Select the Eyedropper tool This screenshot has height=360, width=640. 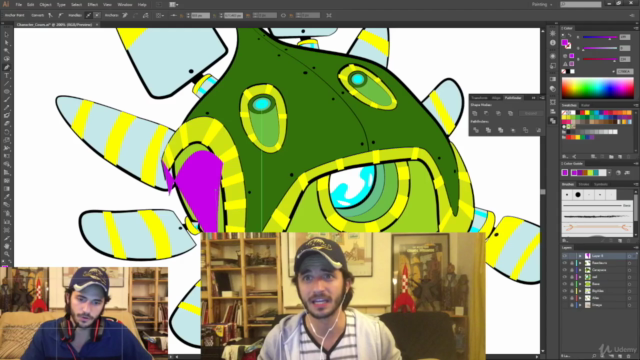point(7,197)
